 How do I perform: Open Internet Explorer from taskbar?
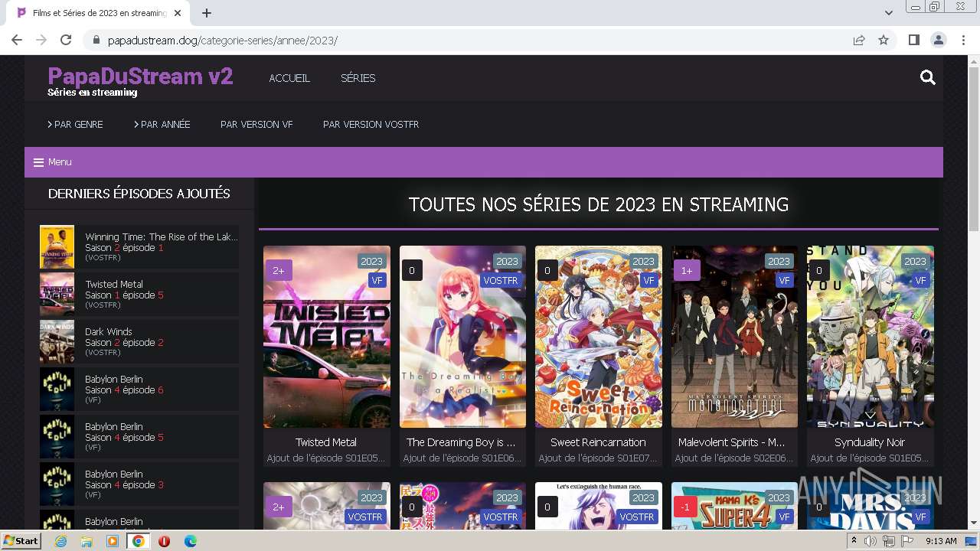pos(60,541)
